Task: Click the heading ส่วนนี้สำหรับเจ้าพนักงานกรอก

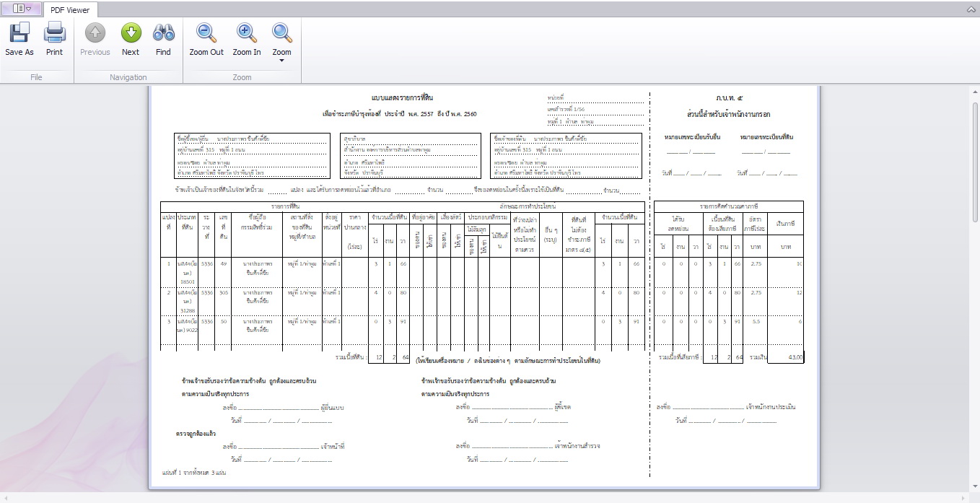Action: [x=728, y=114]
